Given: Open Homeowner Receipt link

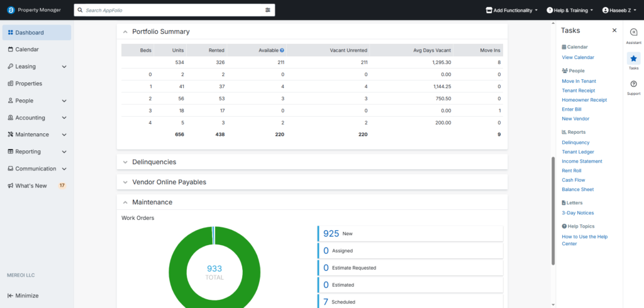Looking at the screenshot, I should [x=584, y=100].
